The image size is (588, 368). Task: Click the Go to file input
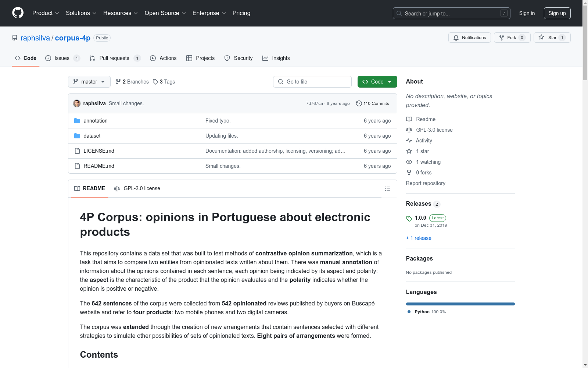pos(312,82)
